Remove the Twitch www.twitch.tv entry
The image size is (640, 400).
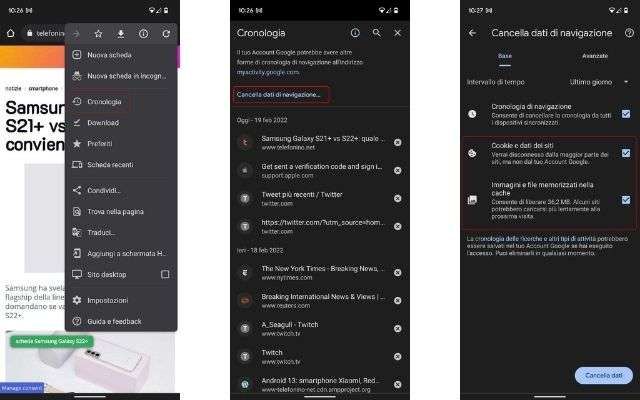(398, 357)
